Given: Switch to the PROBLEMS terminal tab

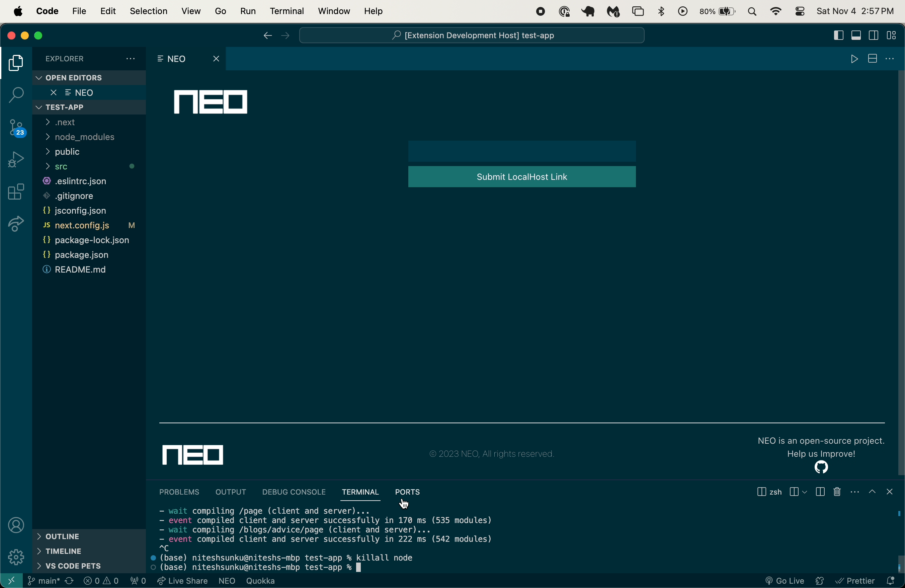Looking at the screenshot, I should click(179, 492).
